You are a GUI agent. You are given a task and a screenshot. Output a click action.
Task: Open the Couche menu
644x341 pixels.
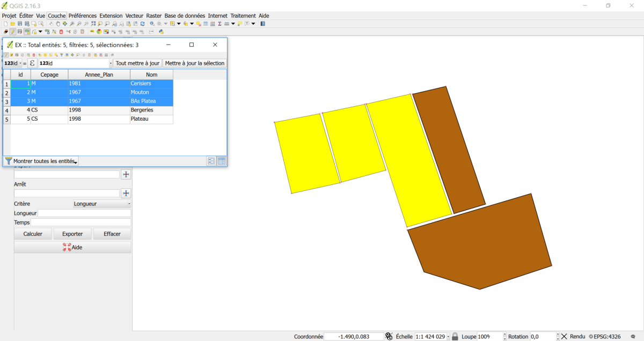click(56, 16)
